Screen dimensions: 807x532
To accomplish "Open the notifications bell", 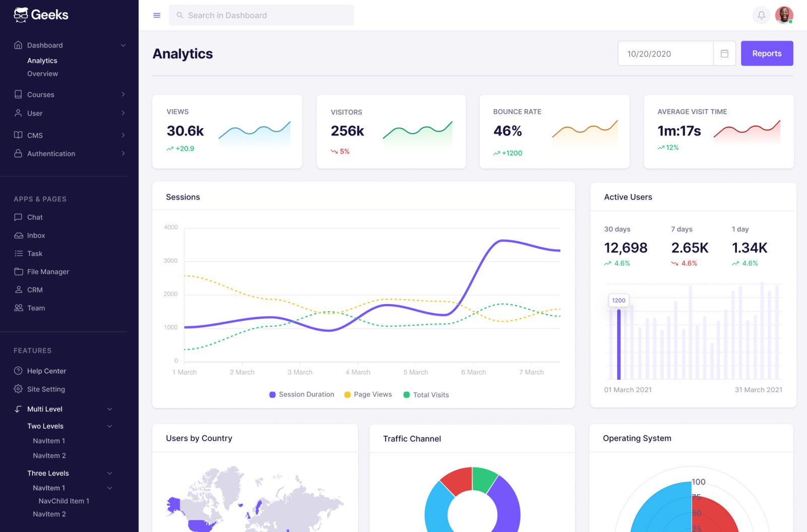I will pyautogui.click(x=761, y=15).
